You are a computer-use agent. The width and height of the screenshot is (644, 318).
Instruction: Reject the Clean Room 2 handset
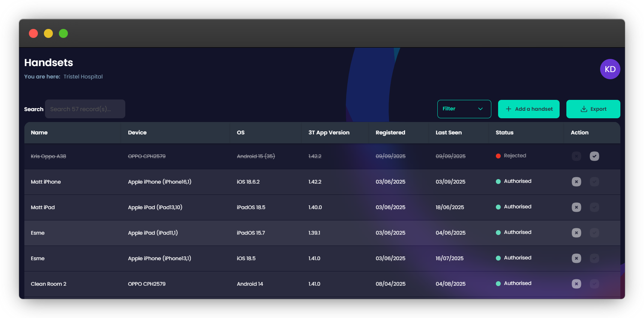point(576,284)
